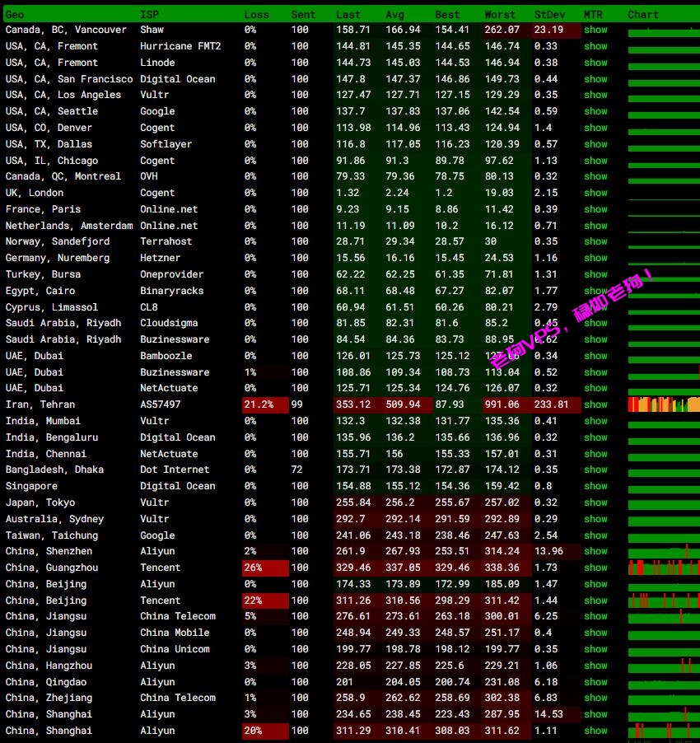Click the 'Best' column header
This screenshot has width=700, height=743.
(447, 15)
